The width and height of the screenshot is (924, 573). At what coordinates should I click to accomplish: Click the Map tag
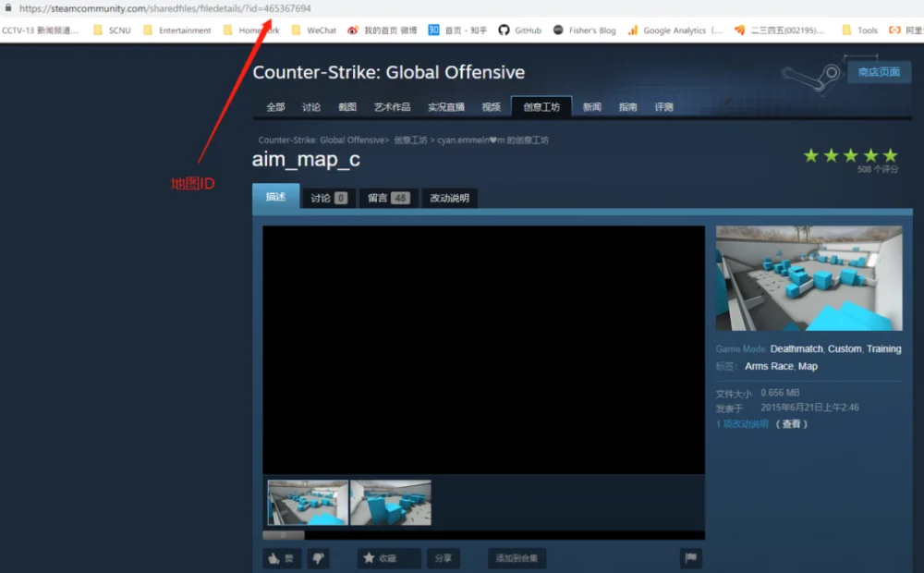click(x=808, y=366)
